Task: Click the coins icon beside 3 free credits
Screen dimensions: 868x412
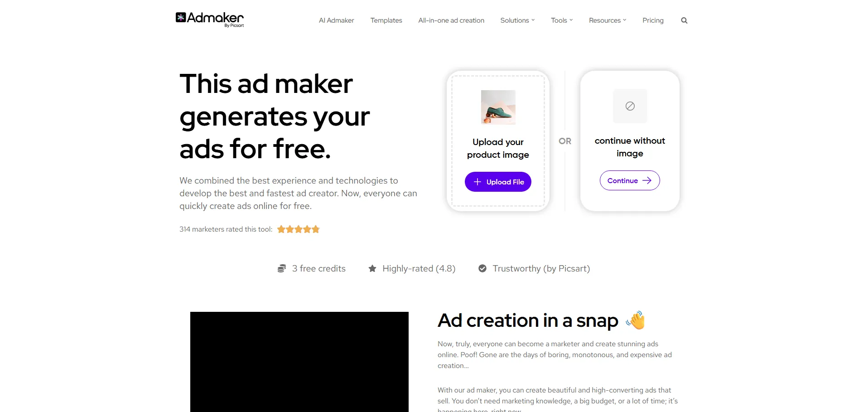Action: point(282,268)
